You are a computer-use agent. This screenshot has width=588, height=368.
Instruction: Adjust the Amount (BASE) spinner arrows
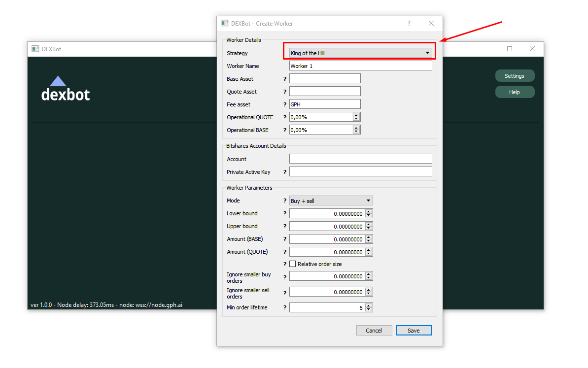pyautogui.click(x=369, y=239)
